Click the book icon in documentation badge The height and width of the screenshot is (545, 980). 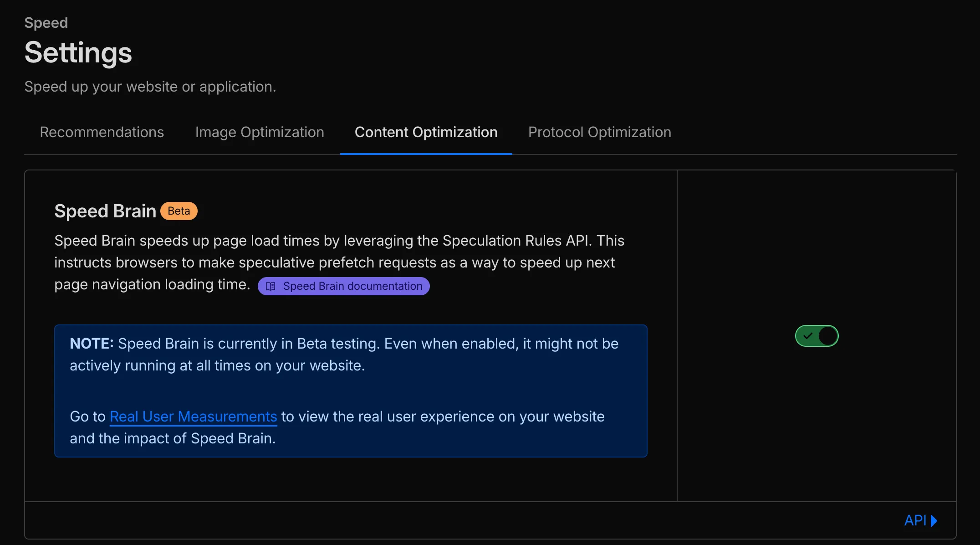click(x=271, y=286)
